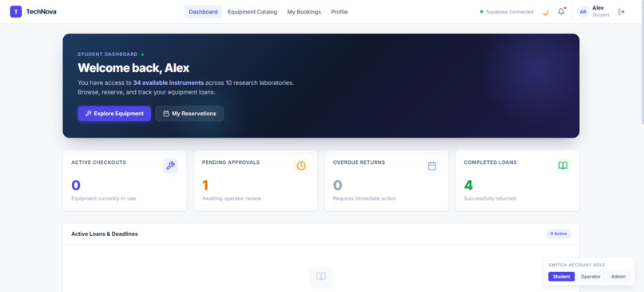Click the Active Loans & Deadlines heading
This screenshot has width=644, height=292.
coord(105,234)
